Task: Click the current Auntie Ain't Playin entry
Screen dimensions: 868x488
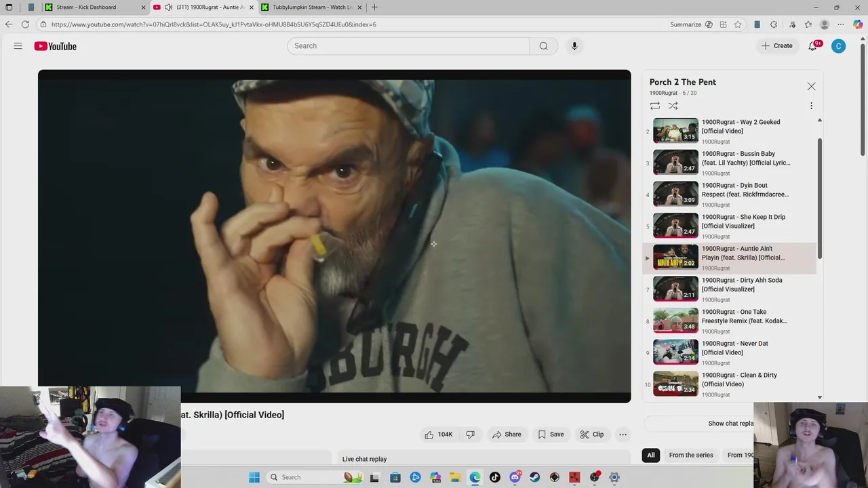Action: 730,258
